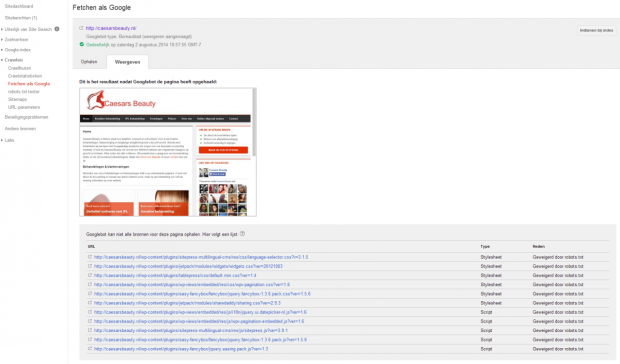Open the jquery.easing.pack.js link

tap(181, 349)
